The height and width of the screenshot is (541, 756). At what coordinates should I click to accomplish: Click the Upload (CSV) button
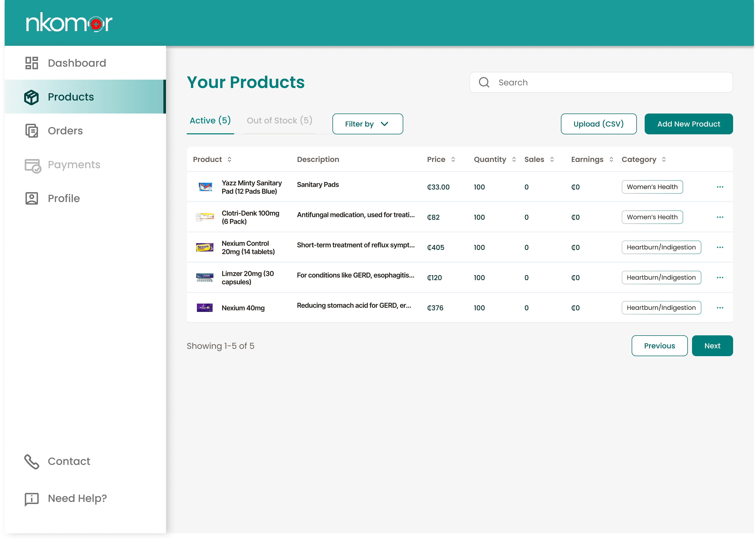599,124
